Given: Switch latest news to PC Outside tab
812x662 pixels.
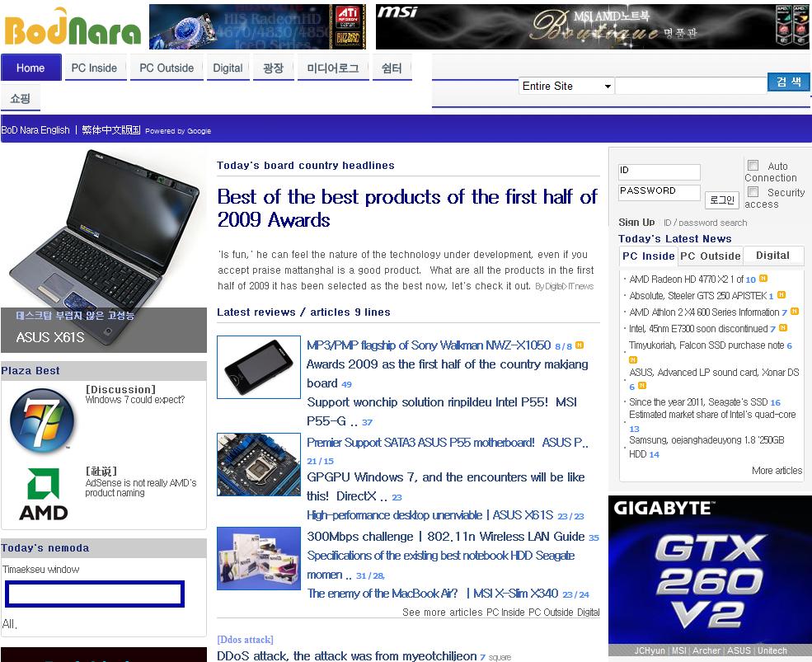Looking at the screenshot, I should (711, 256).
